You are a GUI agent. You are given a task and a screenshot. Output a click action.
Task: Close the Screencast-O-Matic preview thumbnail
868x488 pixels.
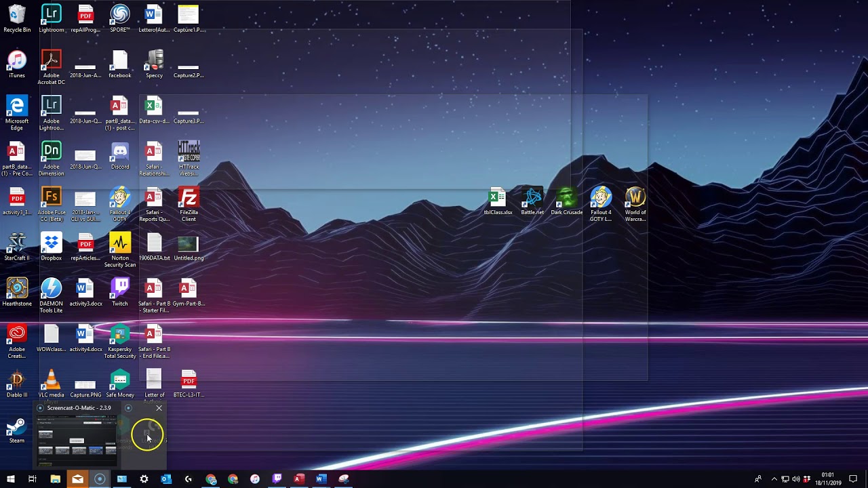pos(159,408)
